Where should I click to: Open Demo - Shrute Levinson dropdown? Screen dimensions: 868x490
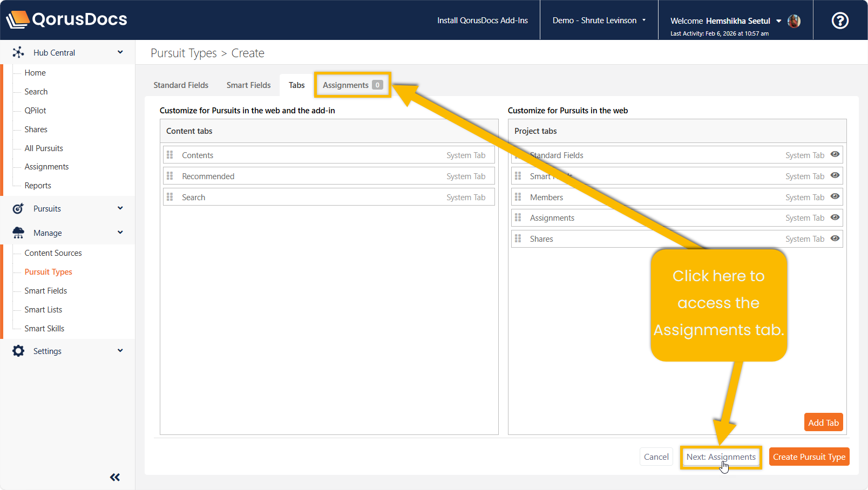599,21
